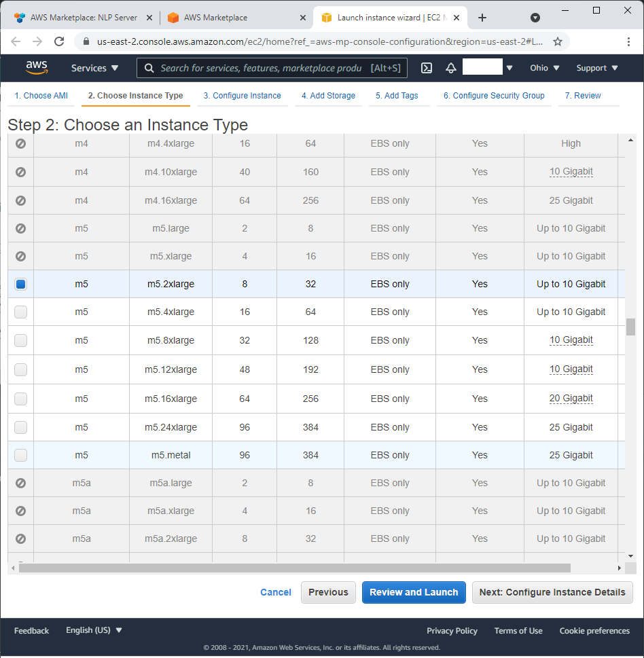Select the m5.12xlarge instance type
Viewport: 644px width, 658px height.
click(20, 369)
